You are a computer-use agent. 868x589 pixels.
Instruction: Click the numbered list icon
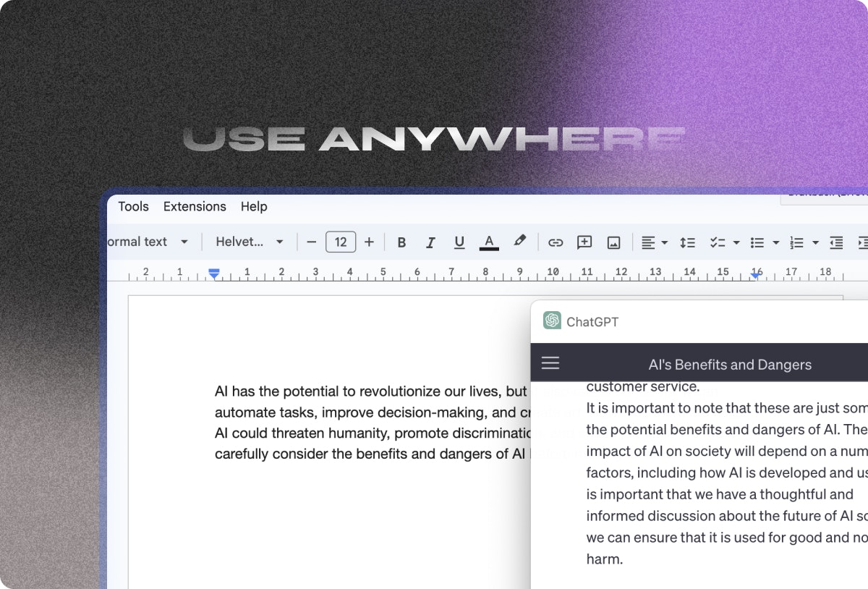click(x=796, y=242)
